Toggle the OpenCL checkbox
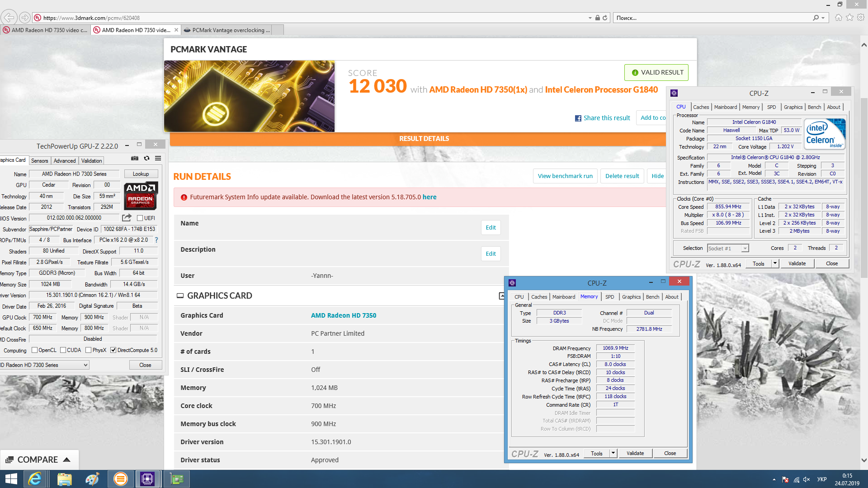This screenshot has width=868, height=488. coord(35,350)
